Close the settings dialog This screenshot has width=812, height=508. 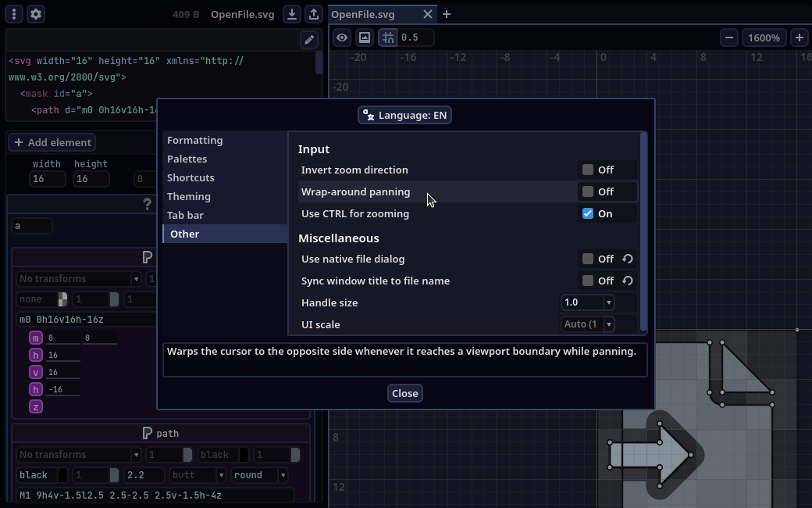[405, 393]
